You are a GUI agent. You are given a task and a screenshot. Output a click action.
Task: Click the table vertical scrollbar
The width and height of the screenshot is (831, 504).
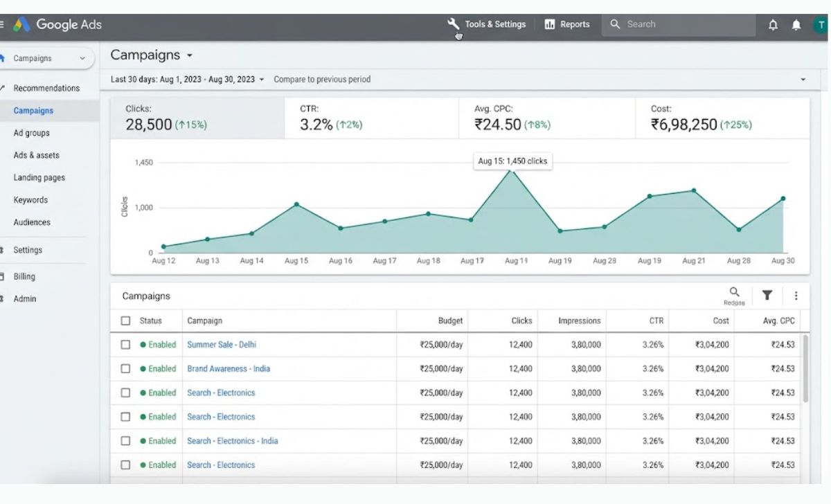point(806,369)
